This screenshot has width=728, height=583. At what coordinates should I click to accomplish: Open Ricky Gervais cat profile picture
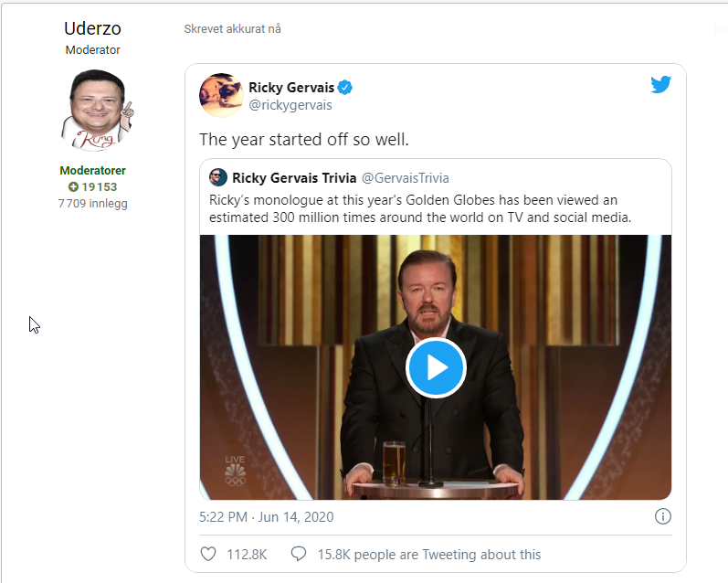point(221,95)
